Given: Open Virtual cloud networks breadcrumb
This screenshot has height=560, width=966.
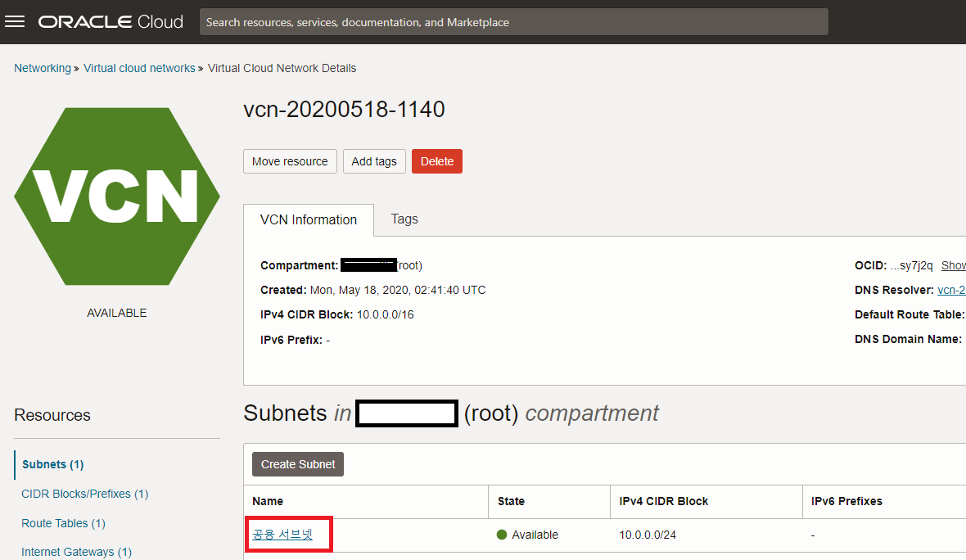Looking at the screenshot, I should pyautogui.click(x=139, y=68).
